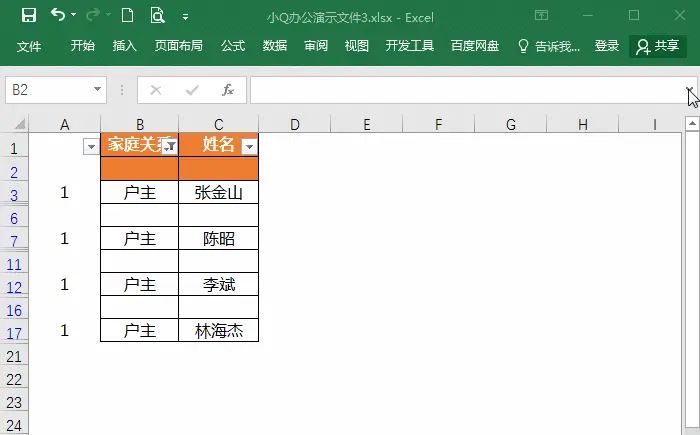Undo the last action
The width and height of the screenshot is (700, 435).
coord(58,15)
